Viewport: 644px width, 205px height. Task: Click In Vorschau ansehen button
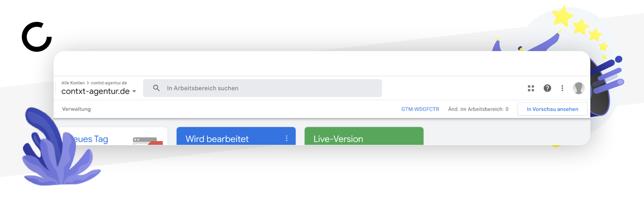click(552, 109)
